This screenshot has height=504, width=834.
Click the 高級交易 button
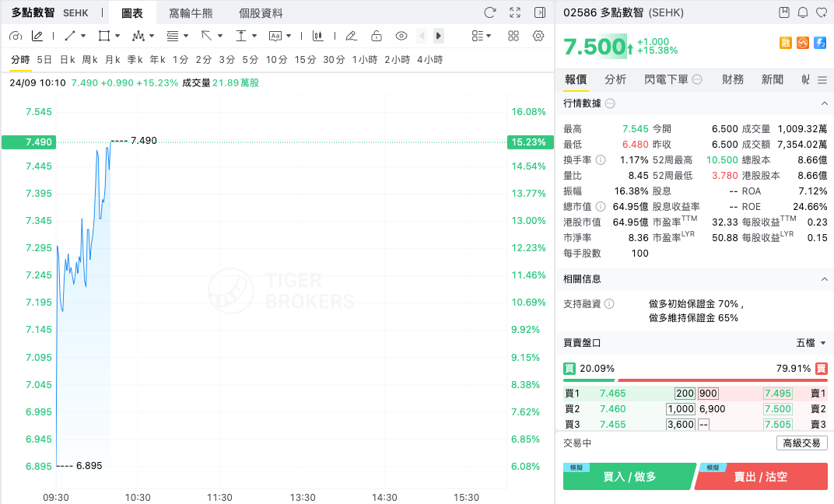pyautogui.click(x=801, y=443)
